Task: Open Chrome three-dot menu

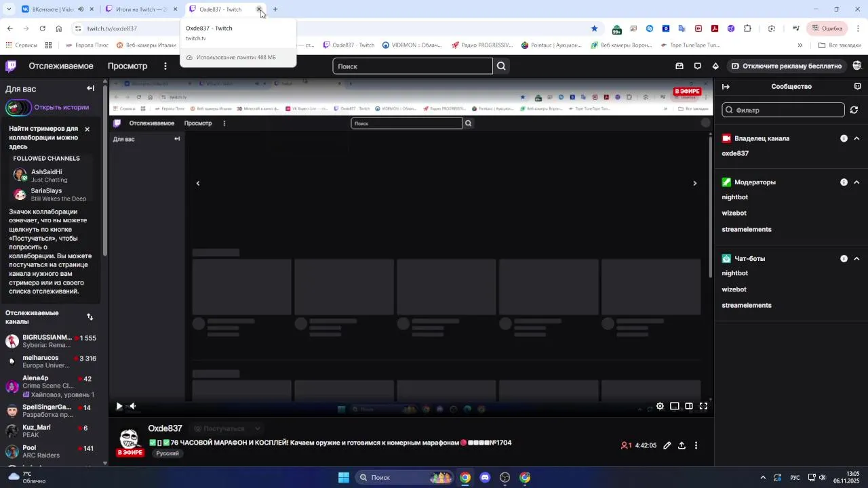Action: (858, 28)
